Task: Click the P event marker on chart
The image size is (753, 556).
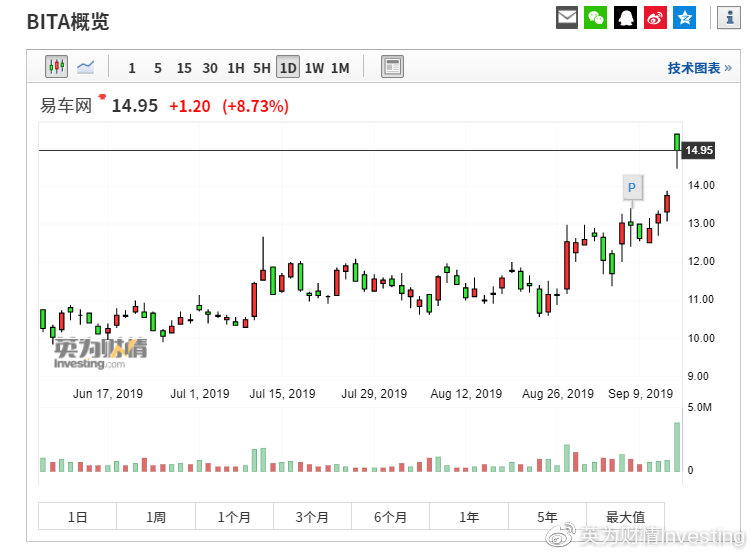Action: tap(632, 187)
